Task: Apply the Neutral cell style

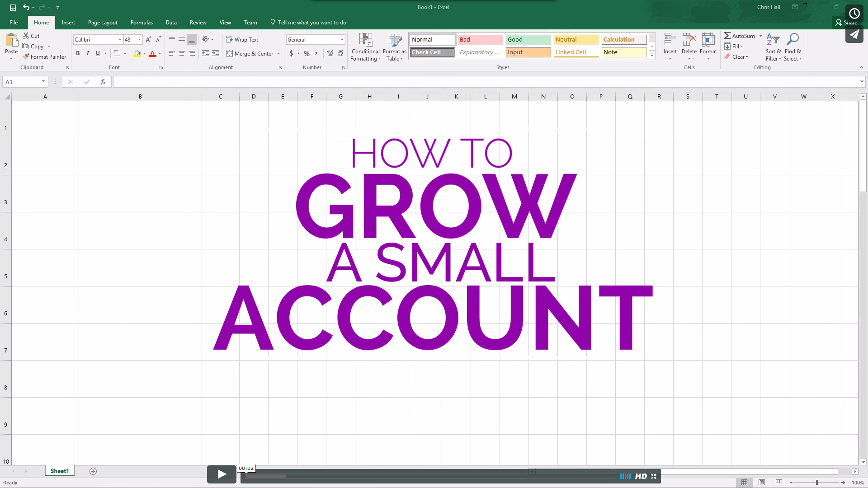Action: (x=576, y=39)
